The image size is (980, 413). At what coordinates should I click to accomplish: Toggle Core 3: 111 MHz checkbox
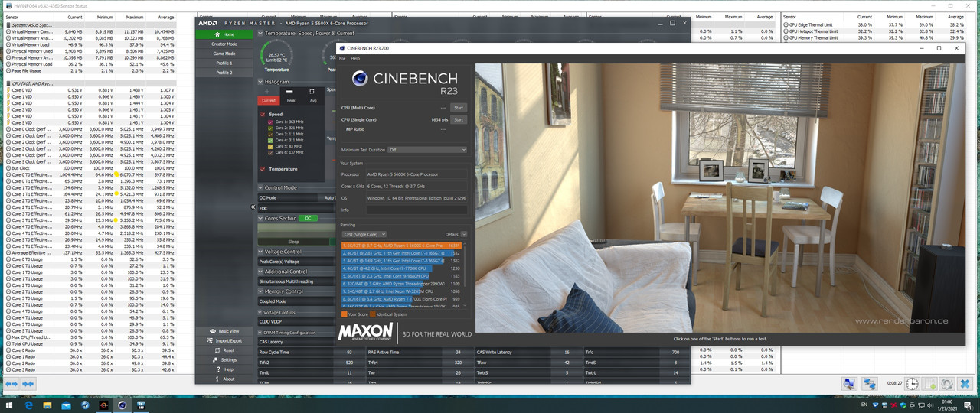pos(269,135)
